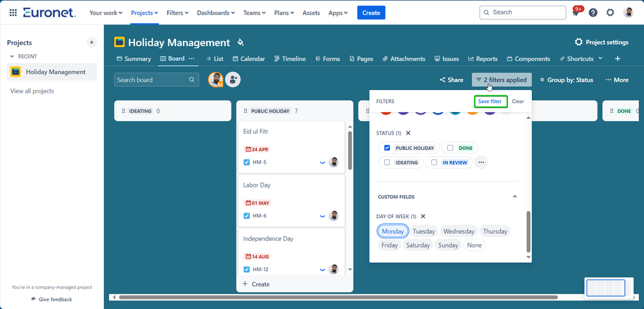This screenshot has width=644, height=309.
Task: Uncheck the Public Holiday status checkbox
Action: click(x=387, y=148)
